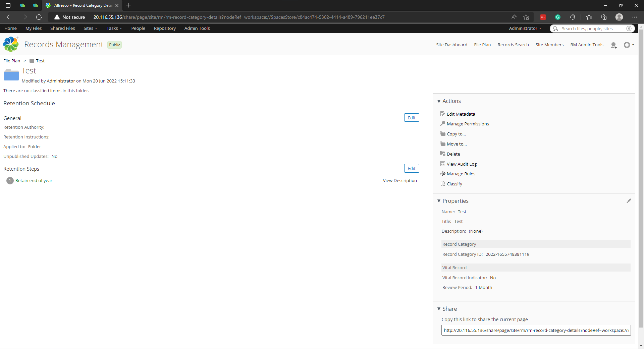This screenshot has height=349, width=644.
Task: Collapse the Actions section
Action: click(439, 101)
